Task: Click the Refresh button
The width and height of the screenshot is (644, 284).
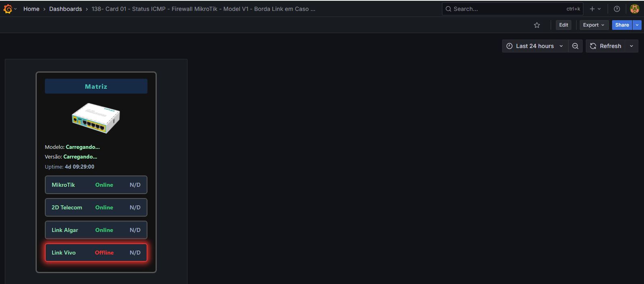Action: [x=606, y=46]
